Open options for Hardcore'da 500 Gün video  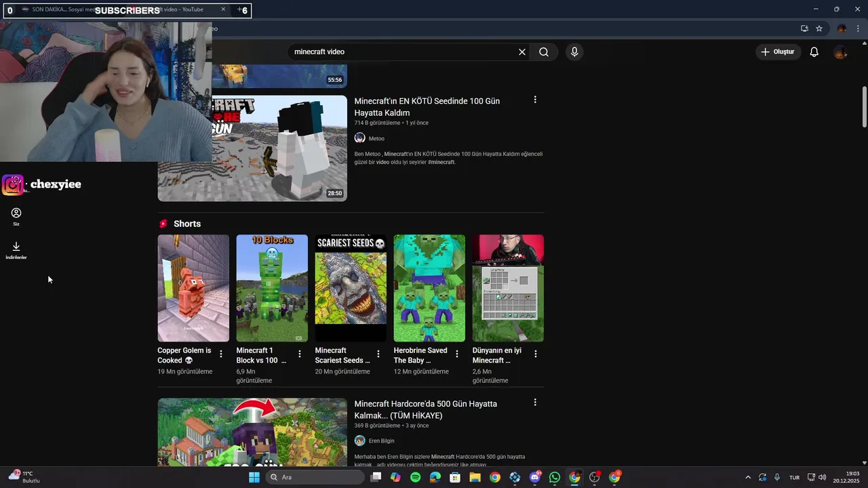pos(535,403)
